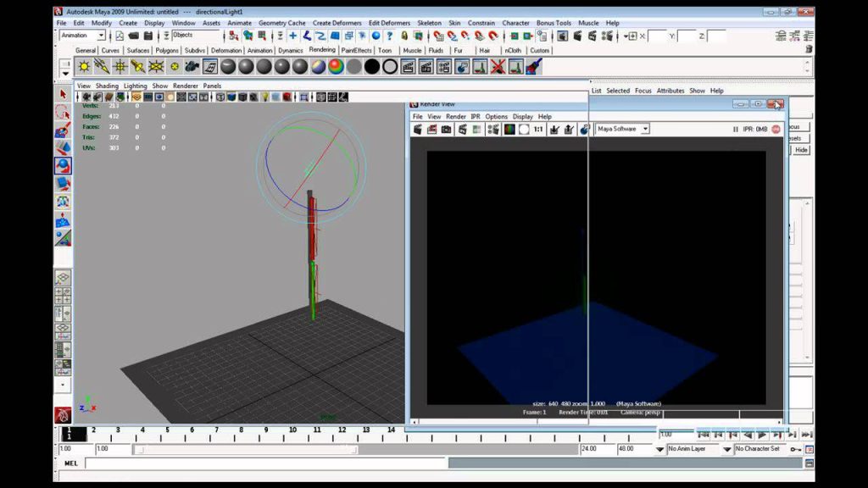Go to start of playback range
Screen dimensions: 868x488
[x=703, y=435]
